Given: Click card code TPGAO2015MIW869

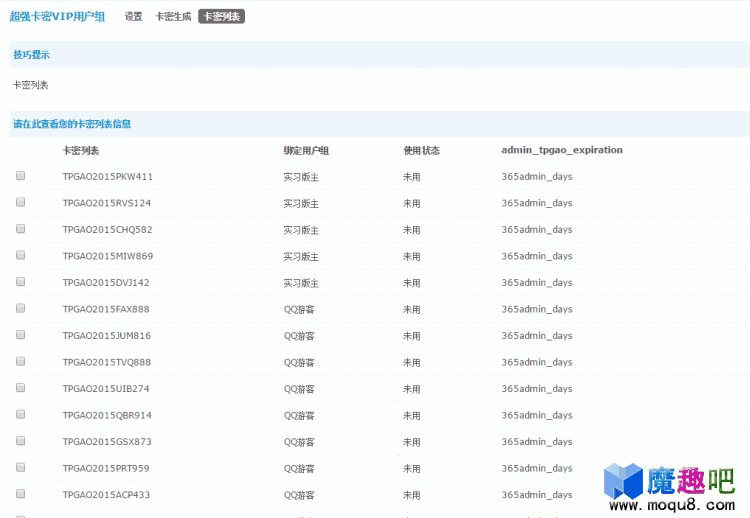Looking at the screenshot, I should 108,256.
